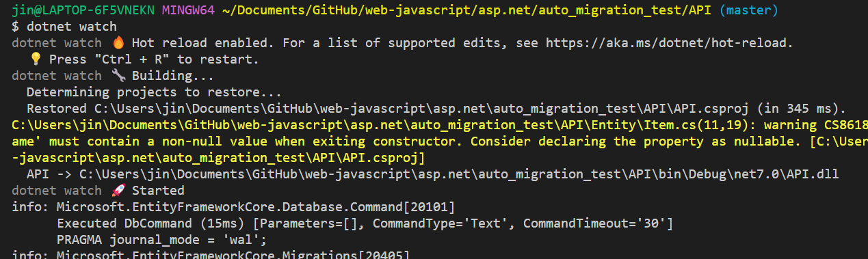
Task: Click the wrench emoji next to Building...
Action: tap(118, 76)
